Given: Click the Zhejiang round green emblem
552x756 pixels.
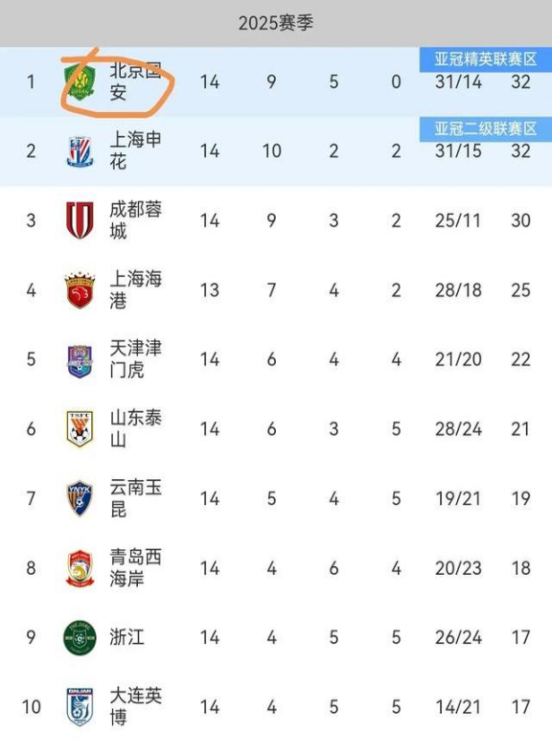Looking at the screenshot, I should [80, 638].
